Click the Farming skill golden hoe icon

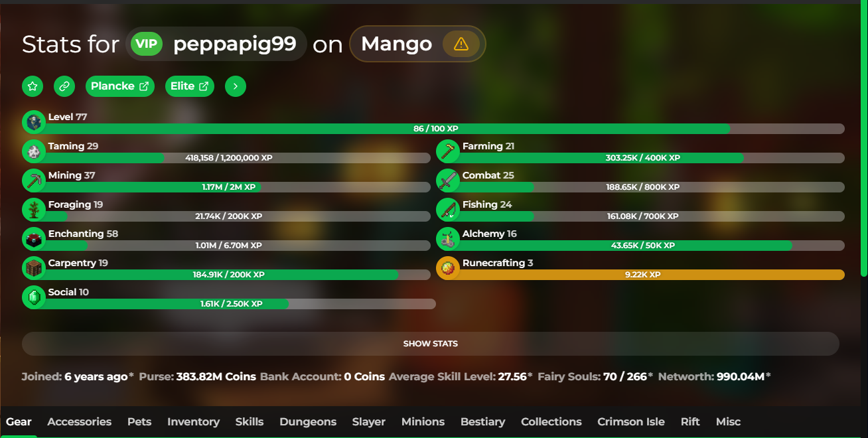pyautogui.click(x=447, y=151)
